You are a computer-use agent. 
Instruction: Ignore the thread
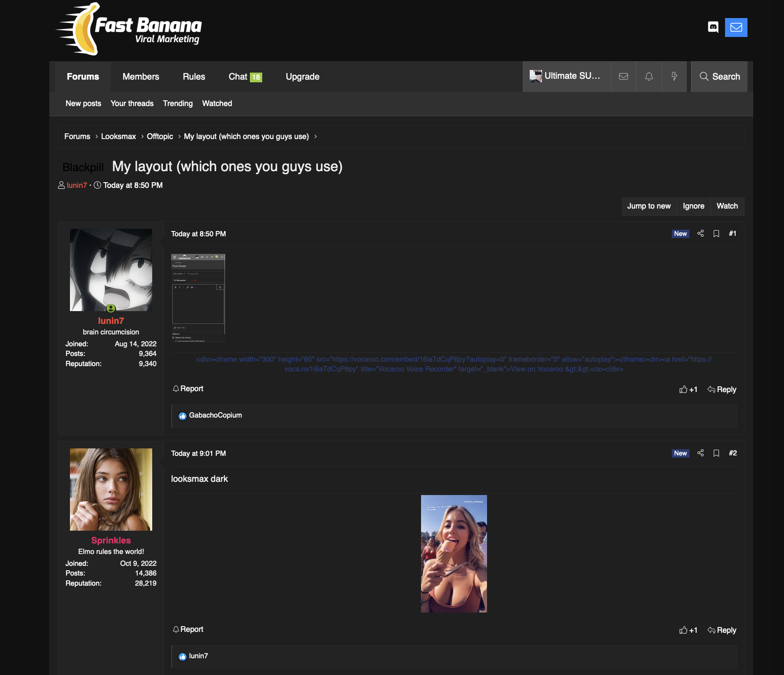tap(693, 206)
